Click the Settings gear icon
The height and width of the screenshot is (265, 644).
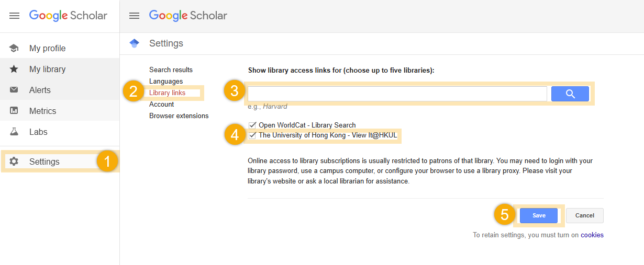click(14, 162)
